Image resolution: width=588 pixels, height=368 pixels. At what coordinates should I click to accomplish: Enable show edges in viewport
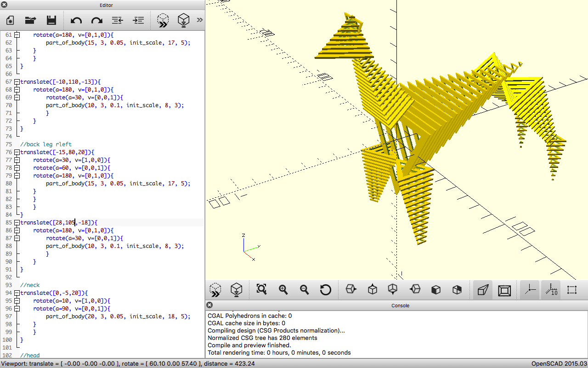[x=572, y=290]
